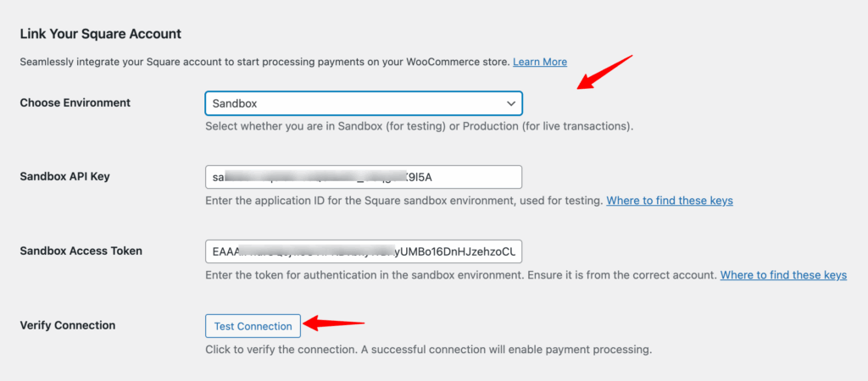Click into the Sandbox Access Token field

tap(363, 251)
